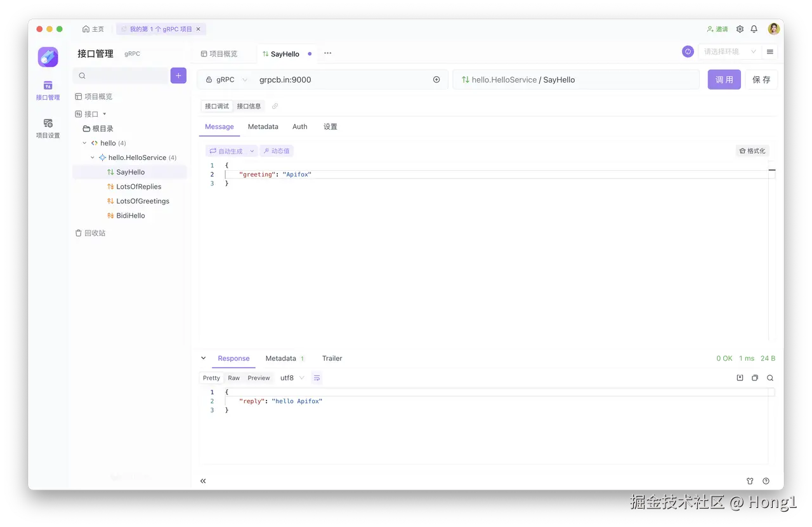Image resolution: width=812 pixels, height=527 pixels.
Task: Select the 我的第 1 个 gRPC 项目 tab
Action: tap(160, 29)
